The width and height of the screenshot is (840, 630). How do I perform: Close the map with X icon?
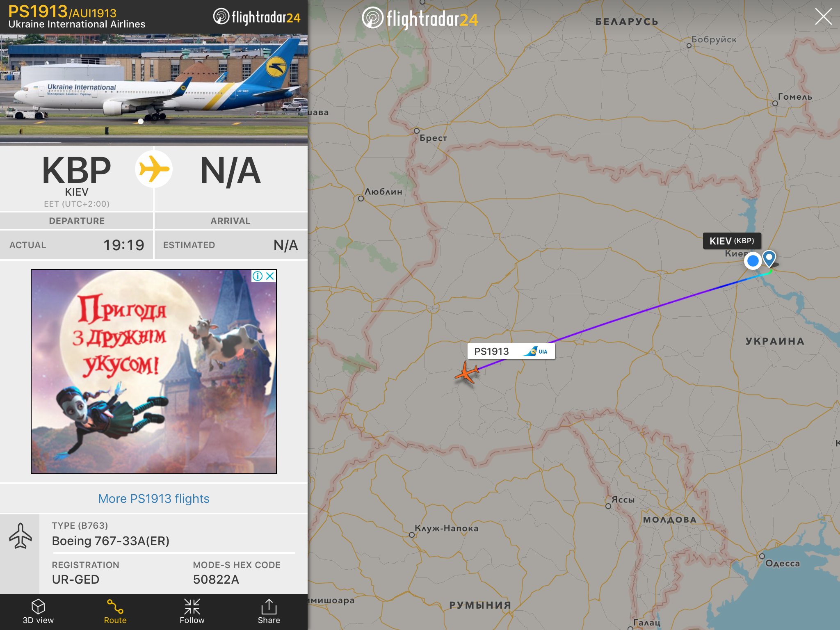823,17
